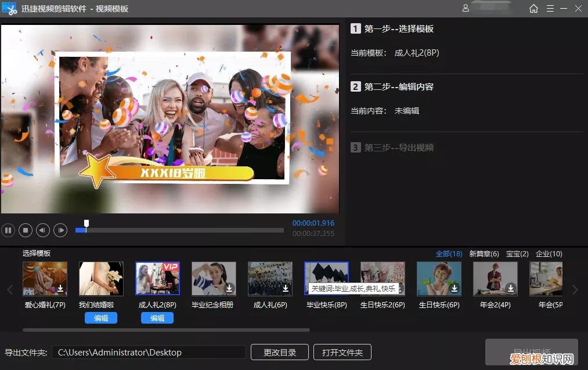Expand more templates with right arrow

(575, 289)
